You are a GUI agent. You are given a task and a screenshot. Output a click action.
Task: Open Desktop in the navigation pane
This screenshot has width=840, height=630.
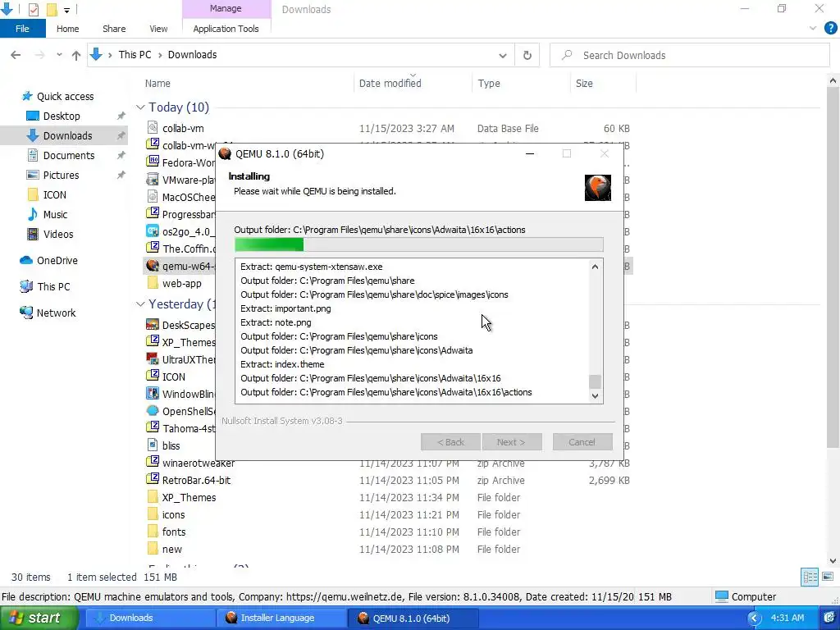61,116
